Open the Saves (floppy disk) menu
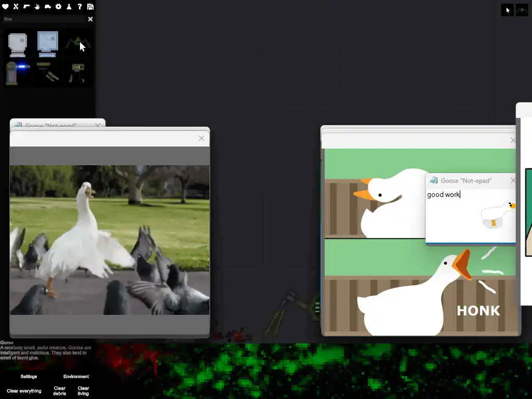 click(90, 6)
